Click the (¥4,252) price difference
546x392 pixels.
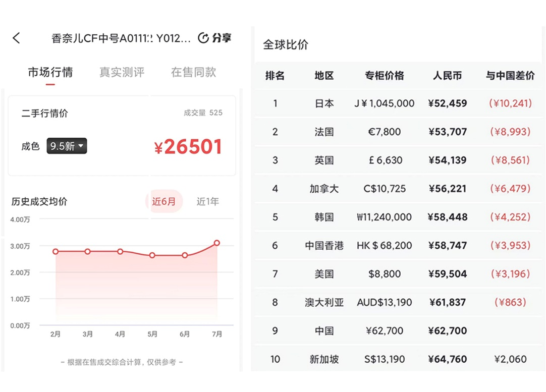click(x=511, y=217)
